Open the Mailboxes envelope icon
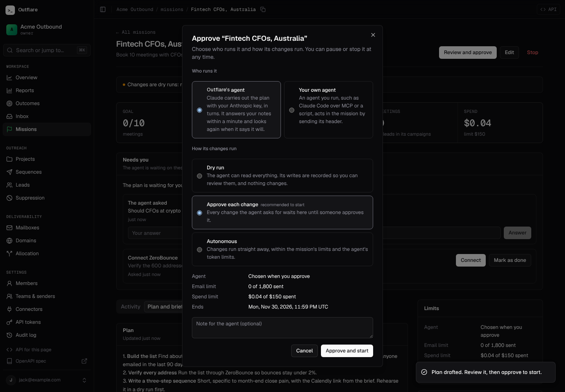Image resolution: width=565 pixels, height=392 pixels. coord(9,228)
